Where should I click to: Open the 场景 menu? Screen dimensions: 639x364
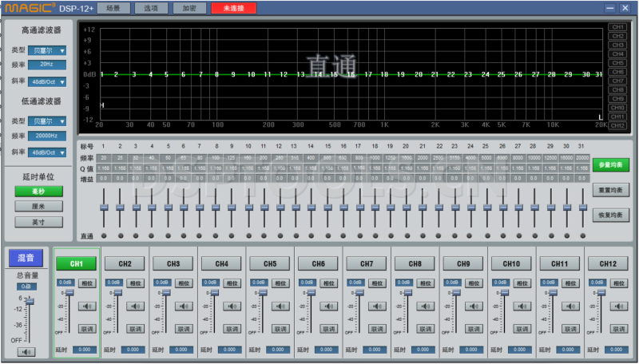[x=113, y=8]
